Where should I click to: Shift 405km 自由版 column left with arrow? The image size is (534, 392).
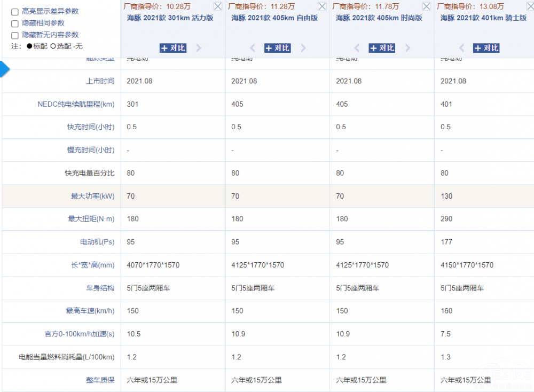[x=253, y=48]
